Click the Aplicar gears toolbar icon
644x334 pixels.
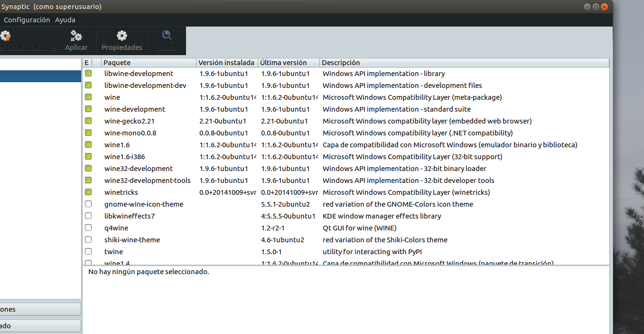tap(76, 36)
